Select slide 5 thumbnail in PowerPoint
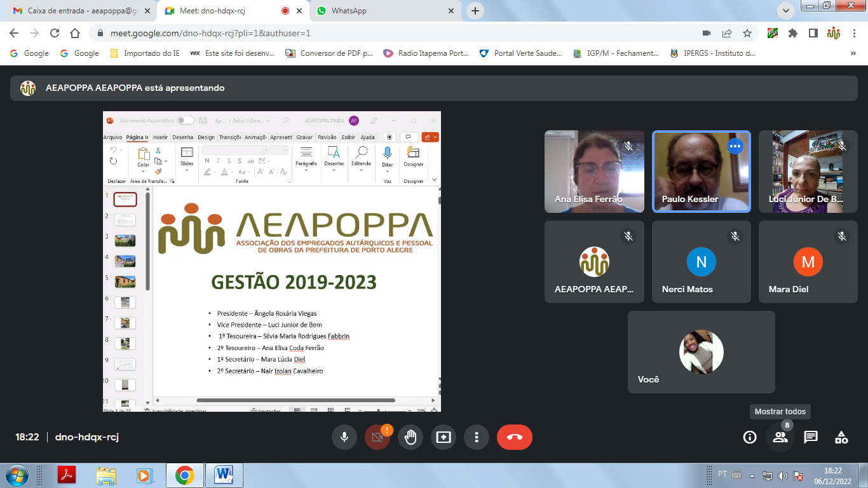The image size is (868, 488). pos(125,281)
